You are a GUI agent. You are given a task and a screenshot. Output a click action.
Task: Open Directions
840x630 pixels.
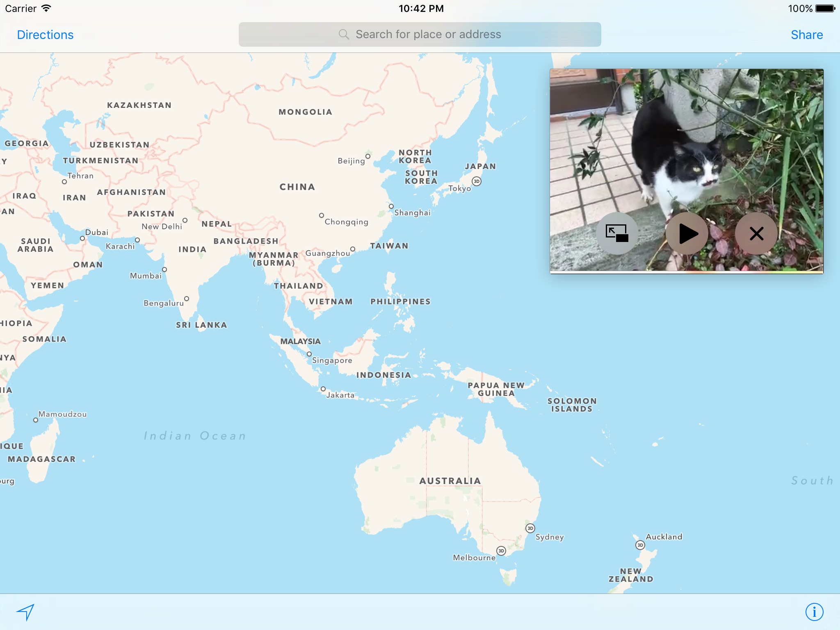tap(45, 35)
